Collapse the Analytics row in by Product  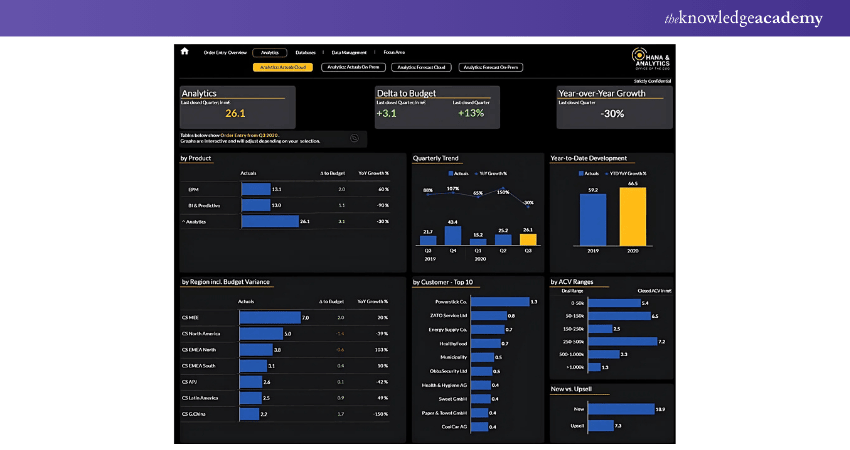click(x=183, y=221)
